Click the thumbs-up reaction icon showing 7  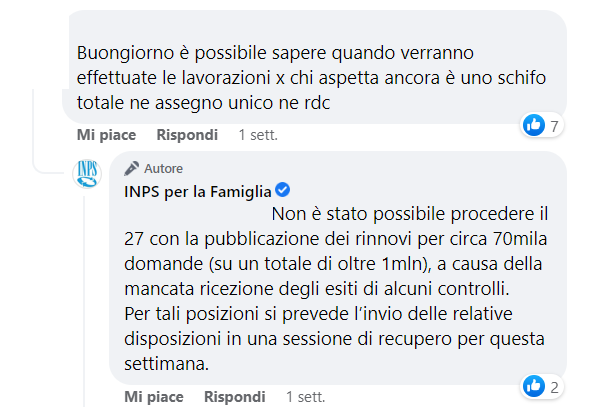[x=534, y=125]
